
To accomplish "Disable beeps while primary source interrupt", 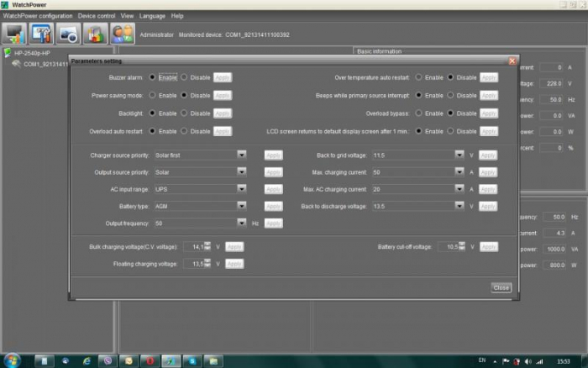I will pos(450,95).
